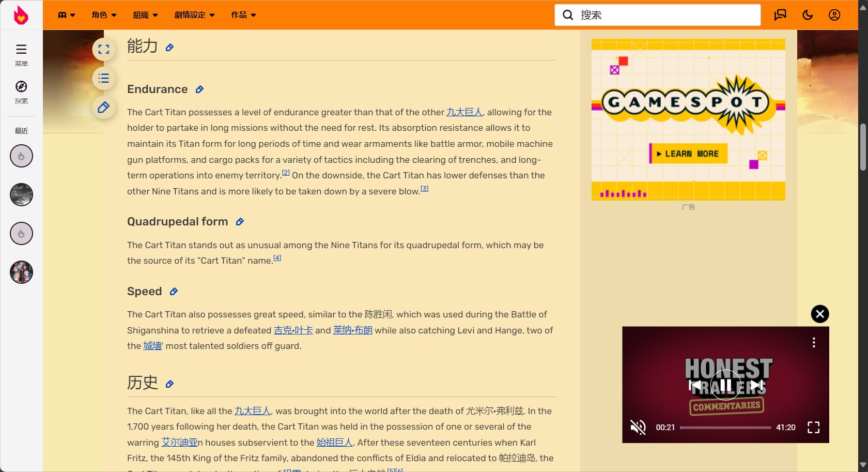Screen dimensions: 868x472
Task: Open the discussions chat icon
Action: click(x=780, y=15)
